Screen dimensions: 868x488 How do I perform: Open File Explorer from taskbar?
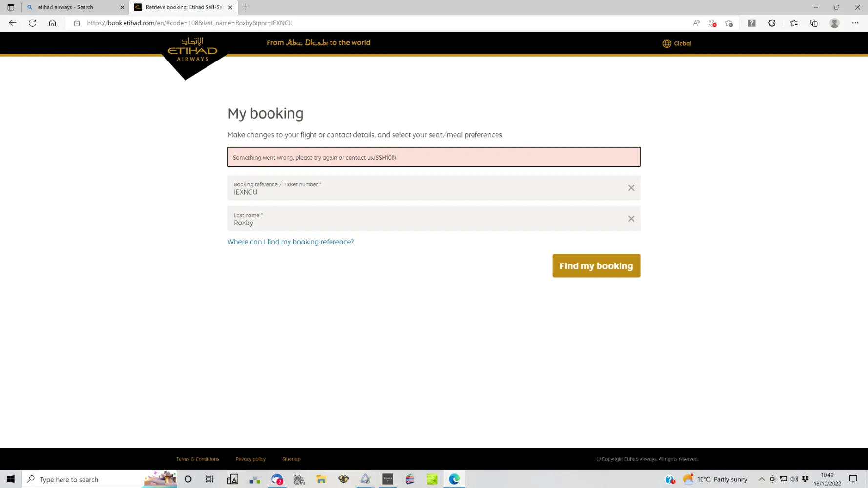321,479
